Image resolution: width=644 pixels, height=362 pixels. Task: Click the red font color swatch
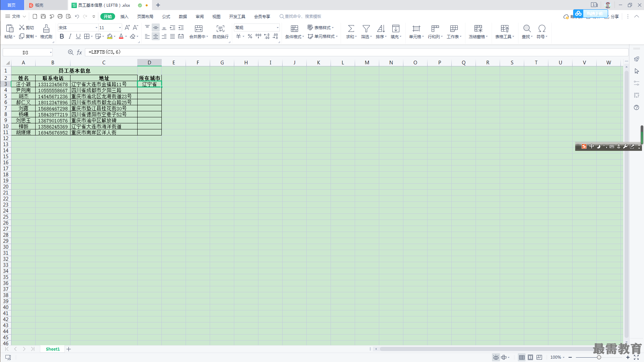(x=121, y=37)
